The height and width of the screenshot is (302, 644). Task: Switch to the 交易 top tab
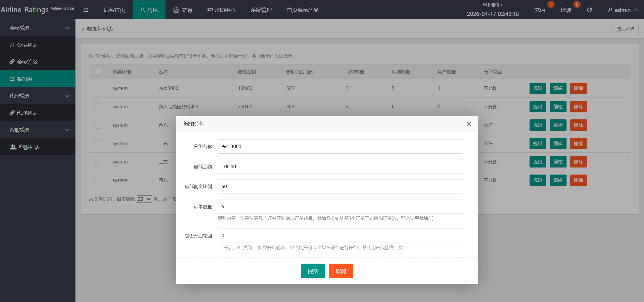point(182,10)
